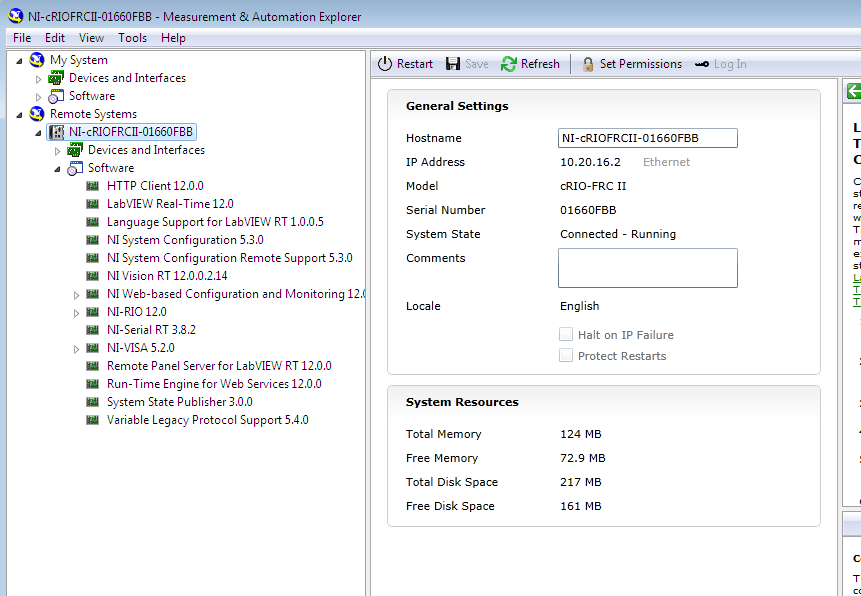The height and width of the screenshot is (596, 861).
Task: Click chip icon beside NI System Configuration 5.3.0
Action: click(92, 240)
